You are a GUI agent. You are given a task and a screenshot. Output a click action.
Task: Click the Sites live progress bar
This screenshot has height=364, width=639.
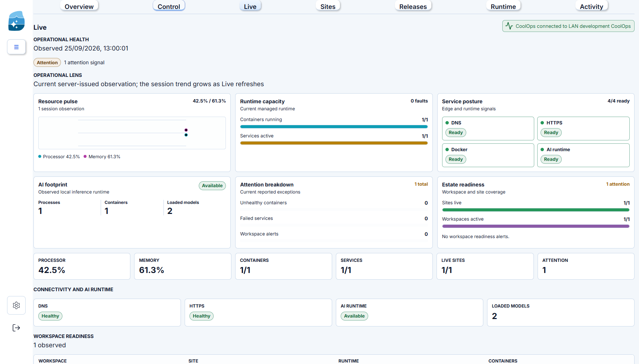click(536, 210)
